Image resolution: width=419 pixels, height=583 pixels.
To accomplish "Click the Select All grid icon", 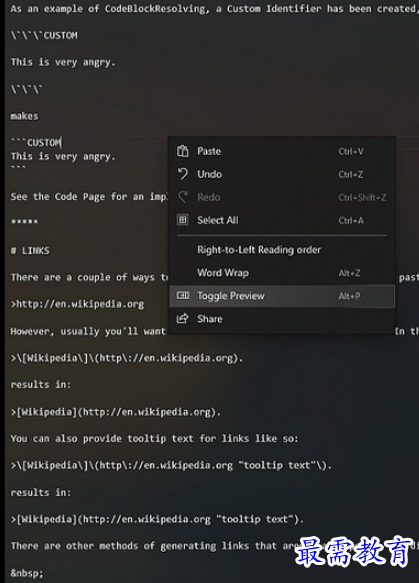I will click(183, 220).
